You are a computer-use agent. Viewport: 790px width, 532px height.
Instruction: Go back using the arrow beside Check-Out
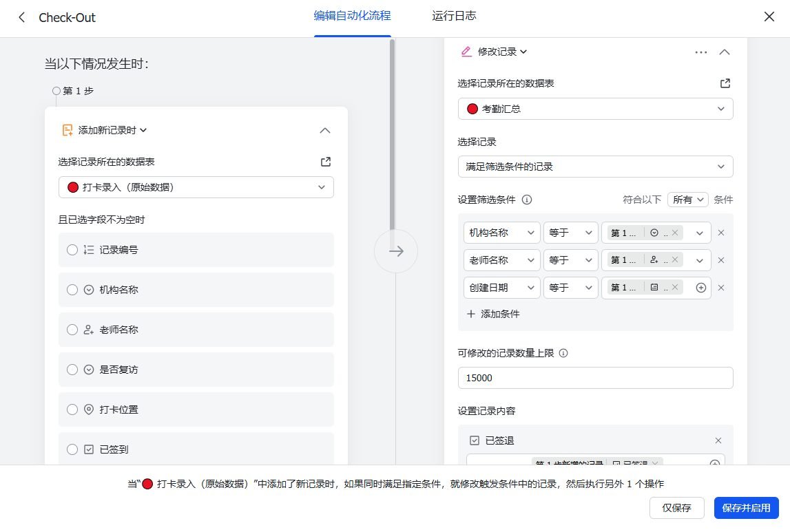point(21,18)
